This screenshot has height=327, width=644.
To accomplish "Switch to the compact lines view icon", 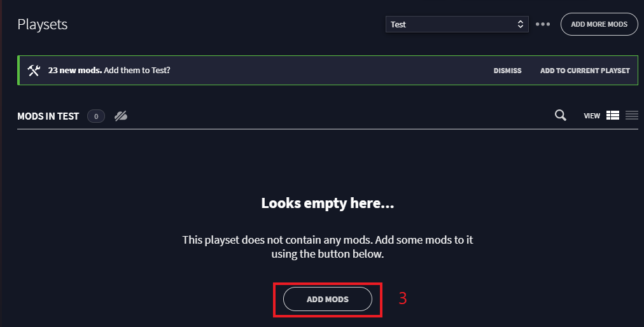I will click(632, 115).
